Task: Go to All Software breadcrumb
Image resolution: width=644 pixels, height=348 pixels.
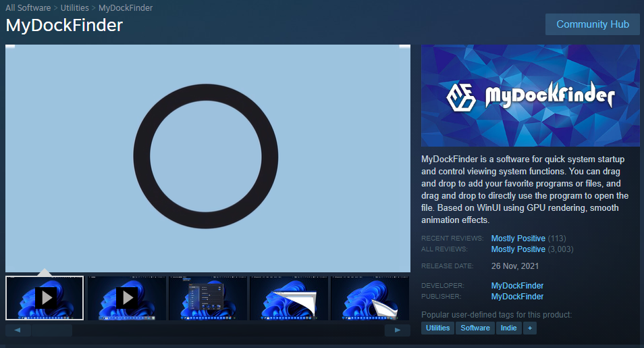Action: [x=28, y=8]
